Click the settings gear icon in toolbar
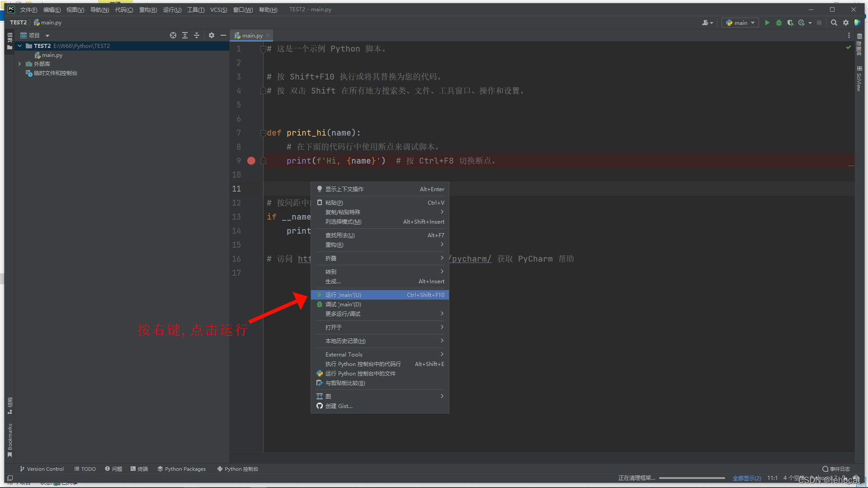The image size is (868, 488). click(x=847, y=23)
